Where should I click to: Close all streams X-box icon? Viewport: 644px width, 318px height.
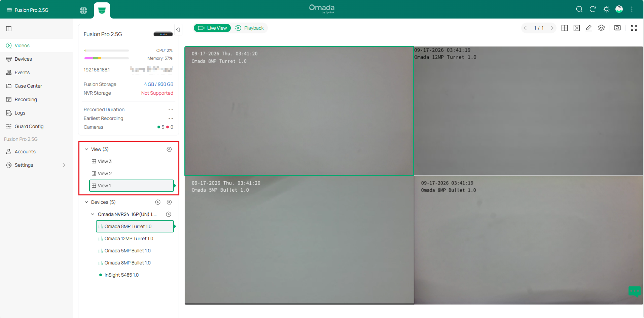pyautogui.click(x=577, y=28)
